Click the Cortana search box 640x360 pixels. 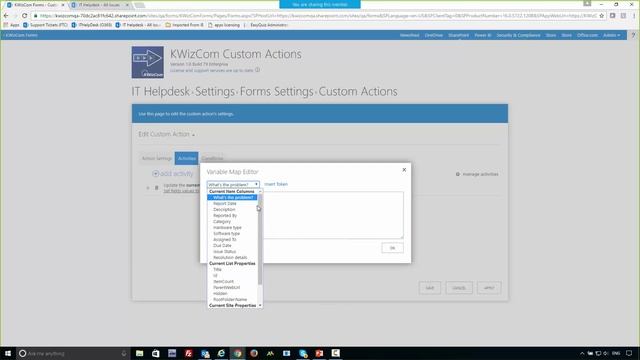tap(73, 353)
